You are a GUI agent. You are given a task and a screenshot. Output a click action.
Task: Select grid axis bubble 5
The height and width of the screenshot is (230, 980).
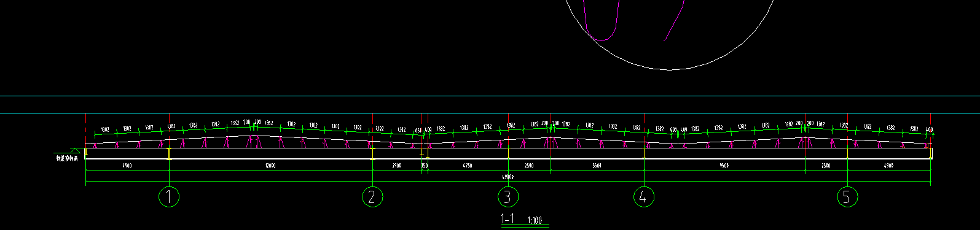tap(847, 197)
